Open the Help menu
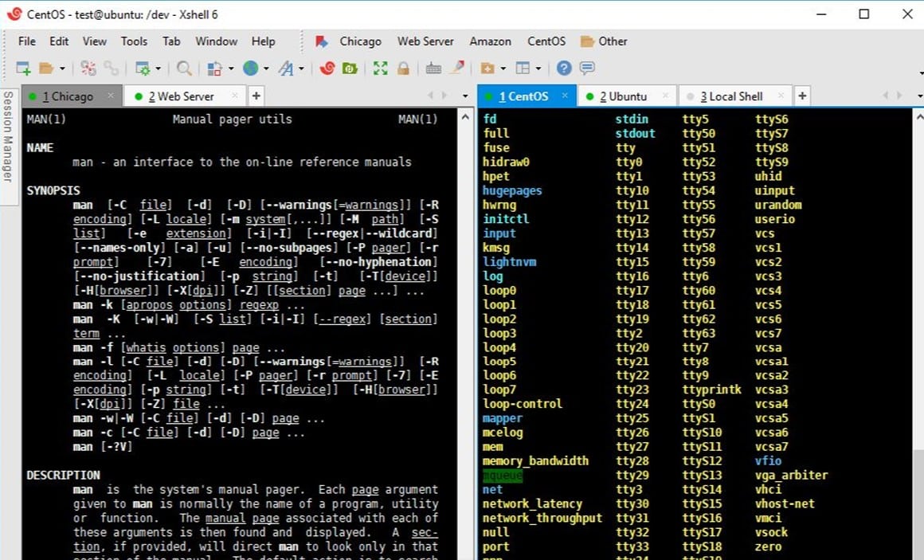This screenshot has height=560, width=924. 264,41
